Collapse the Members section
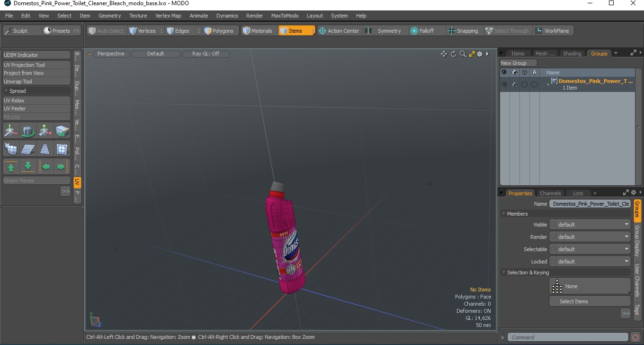The width and height of the screenshot is (644, 345). click(x=504, y=214)
